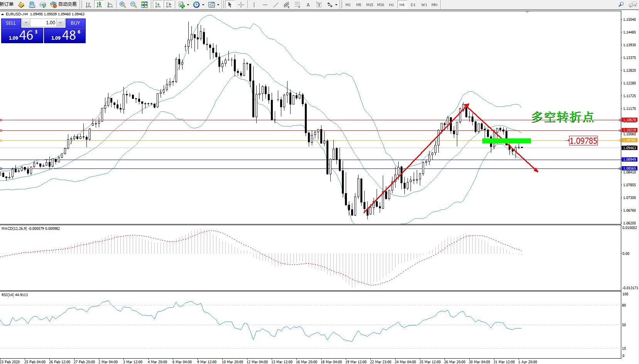
Task: Toggle the auto scroll chart button
Action: (158, 5)
